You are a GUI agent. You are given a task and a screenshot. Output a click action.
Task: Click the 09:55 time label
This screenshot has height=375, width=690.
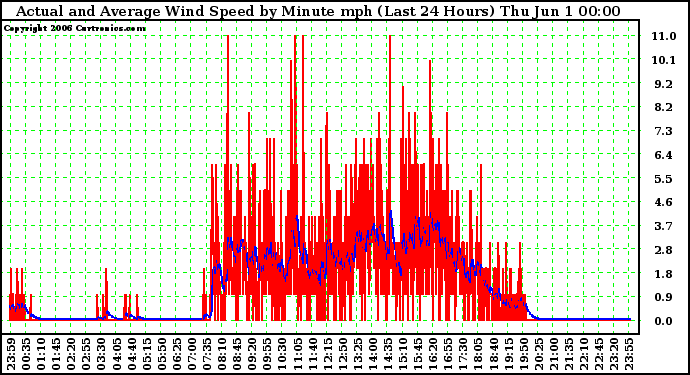(267, 354)
